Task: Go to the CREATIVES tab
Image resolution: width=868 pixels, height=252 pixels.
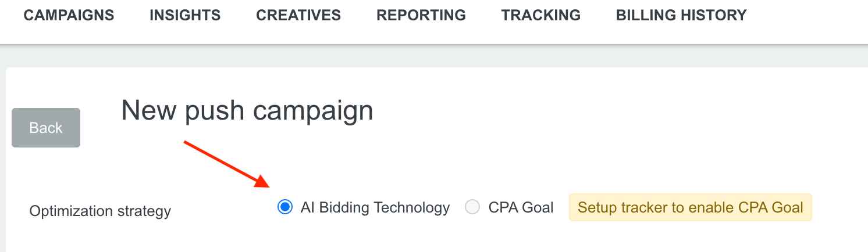Action: tap(298, 16)
